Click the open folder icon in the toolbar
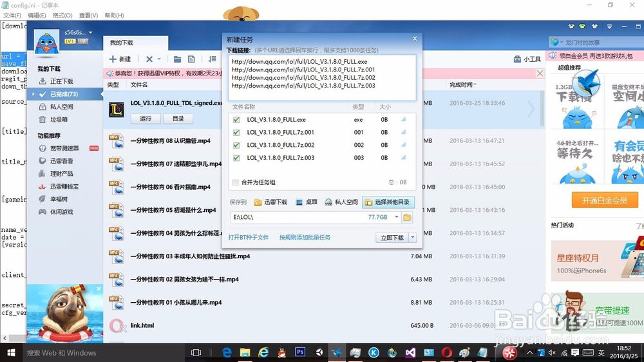Screen dimensions: 644x362 (x=177, y=59)
